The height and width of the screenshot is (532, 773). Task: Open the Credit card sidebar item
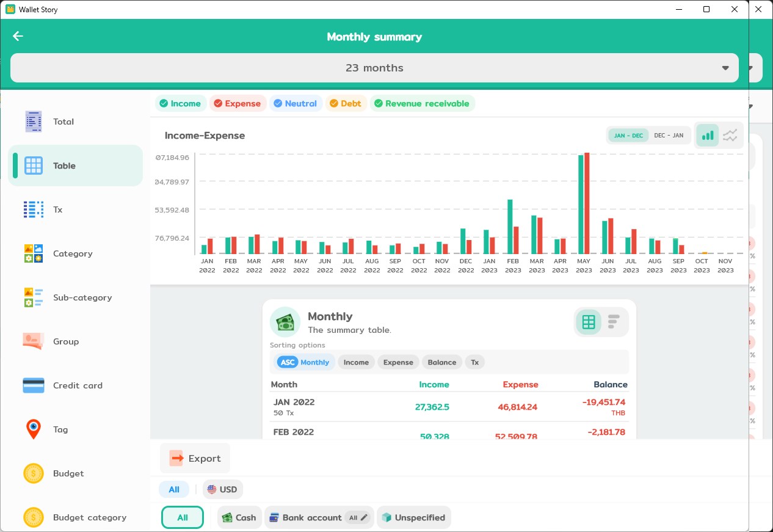[76, 385]
